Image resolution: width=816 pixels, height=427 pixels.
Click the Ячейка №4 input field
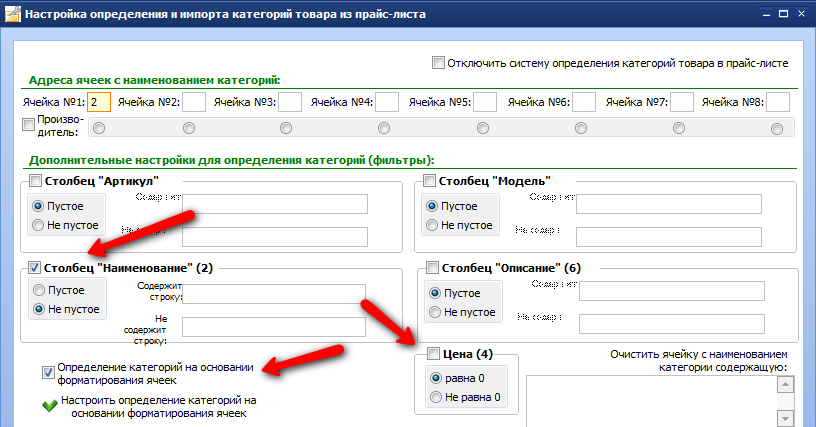coord(387,102)
